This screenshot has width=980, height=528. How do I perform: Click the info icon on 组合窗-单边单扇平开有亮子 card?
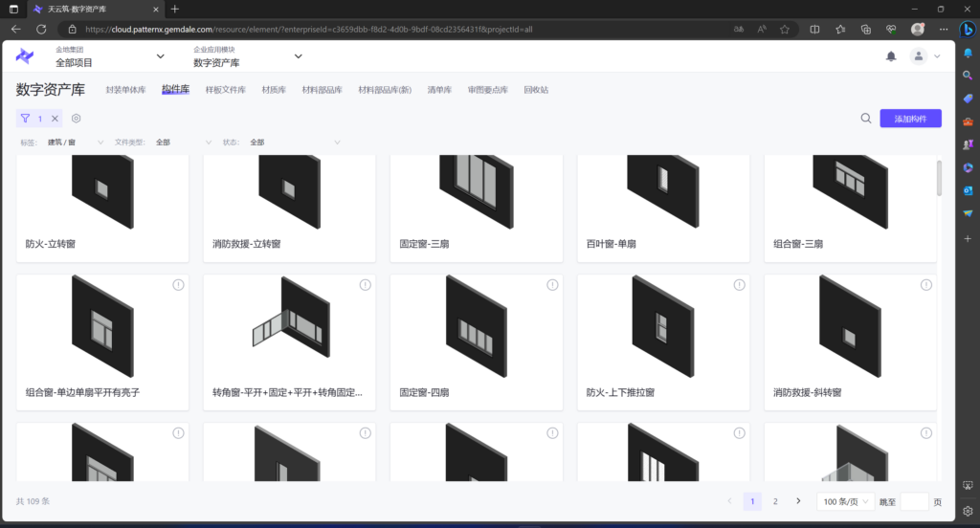pos(178,285)
